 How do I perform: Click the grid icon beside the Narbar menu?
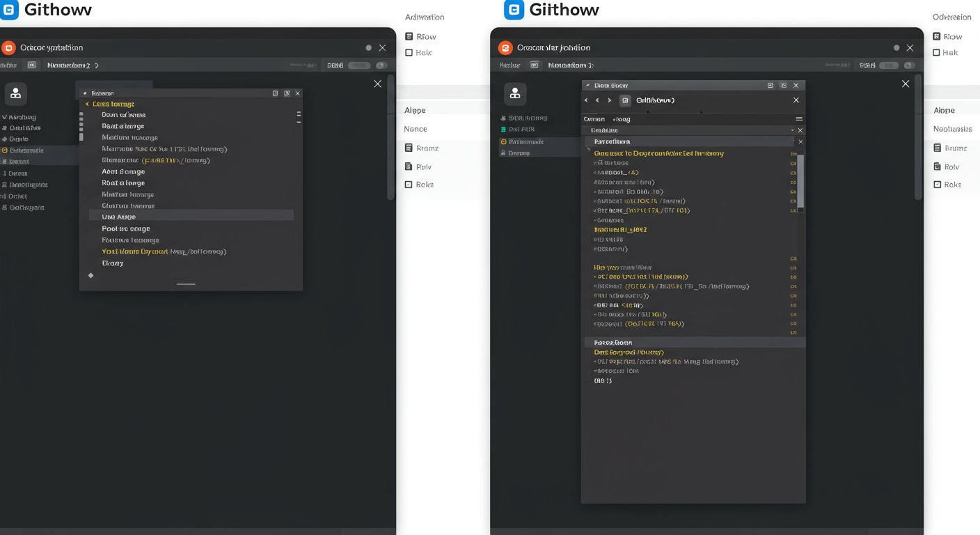[31, 64]
